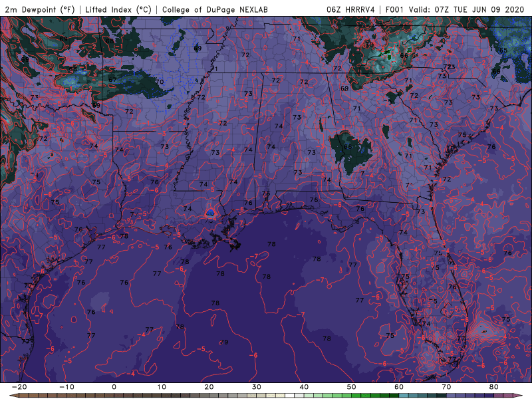Click the 'College of DuPage NEXLAB' label

click(x=215, y=9)
